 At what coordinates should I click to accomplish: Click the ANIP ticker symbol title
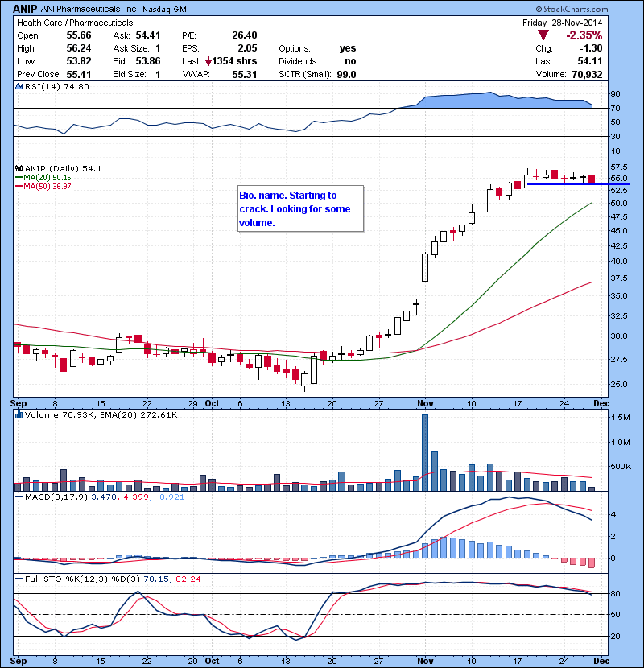click(25, 9)
